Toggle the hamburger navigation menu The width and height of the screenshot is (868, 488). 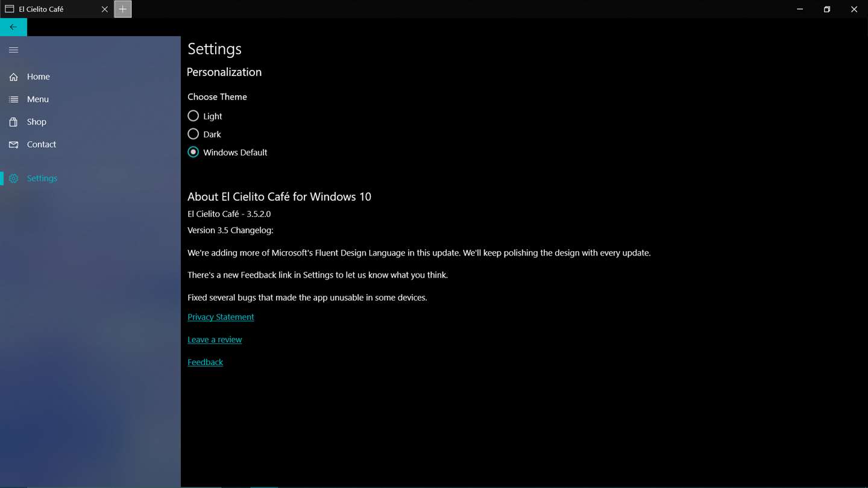(13, 50)
